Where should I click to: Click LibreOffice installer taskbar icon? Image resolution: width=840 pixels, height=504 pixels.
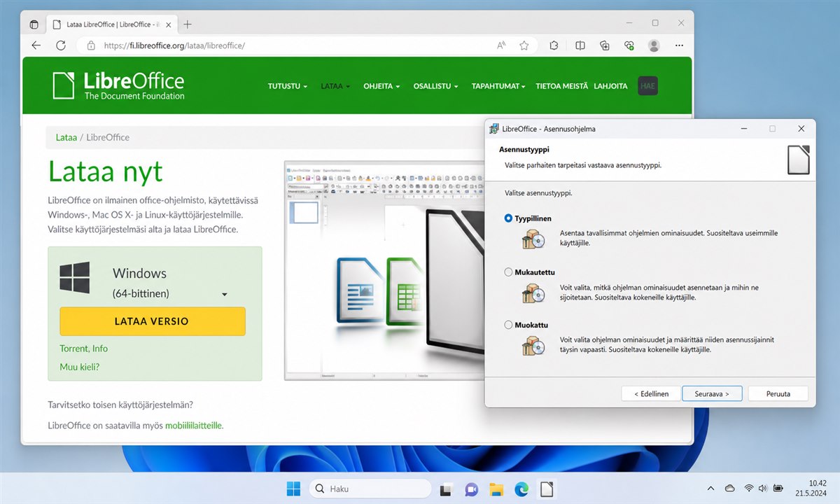[x=546, y=489]
